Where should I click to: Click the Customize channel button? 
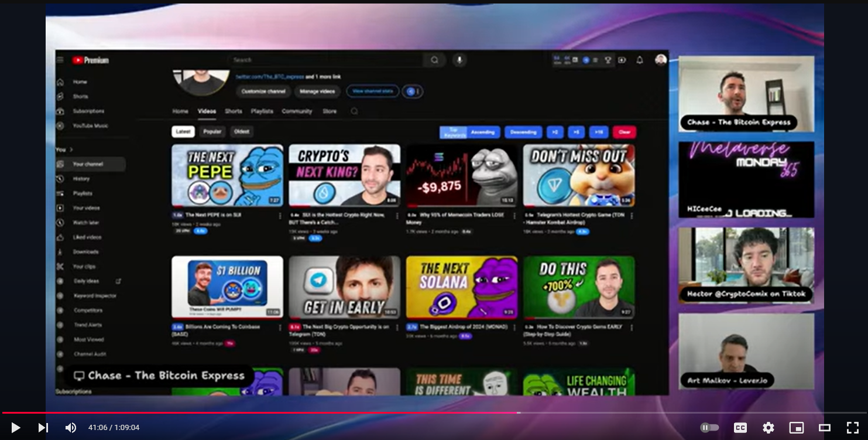[x=263, y=91]
